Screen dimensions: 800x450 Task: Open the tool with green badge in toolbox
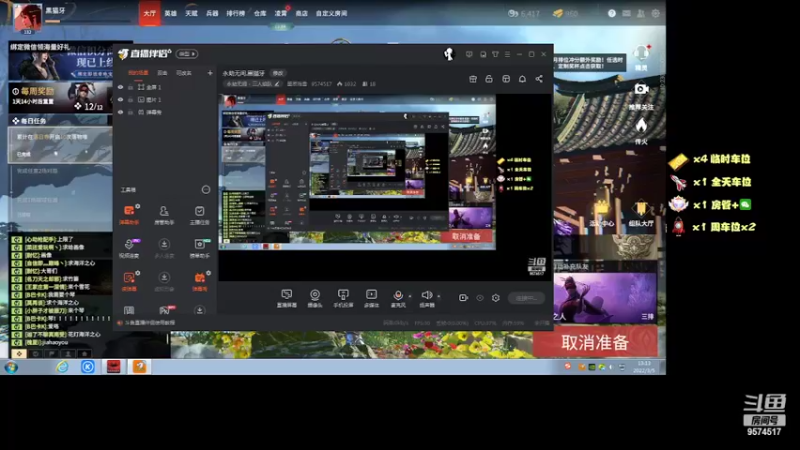point(199,248)
